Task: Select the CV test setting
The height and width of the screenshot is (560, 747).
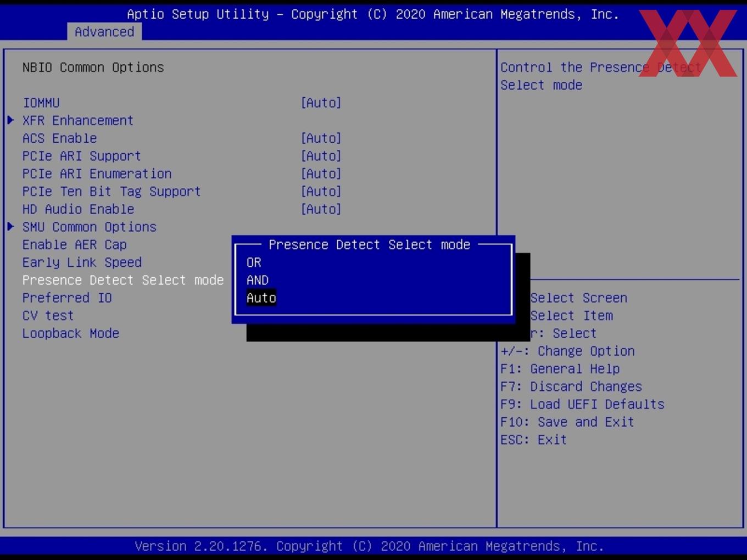Action: (x=48, y=316)
